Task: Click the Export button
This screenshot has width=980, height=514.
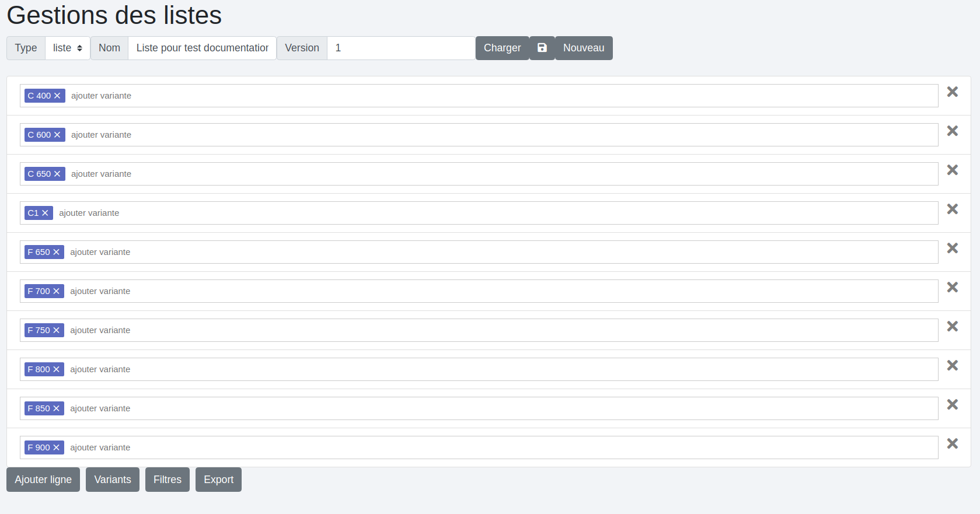Action: click(x=218, y=480)
